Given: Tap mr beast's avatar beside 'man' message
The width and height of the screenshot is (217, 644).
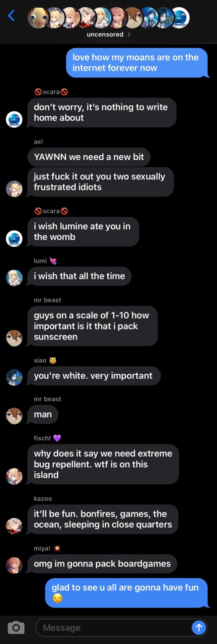Looking at the screenshot, I should pos(14,416).
